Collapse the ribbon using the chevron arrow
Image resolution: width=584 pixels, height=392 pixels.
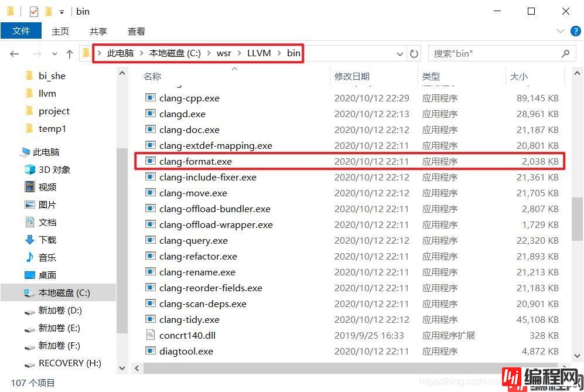point(561,31)
